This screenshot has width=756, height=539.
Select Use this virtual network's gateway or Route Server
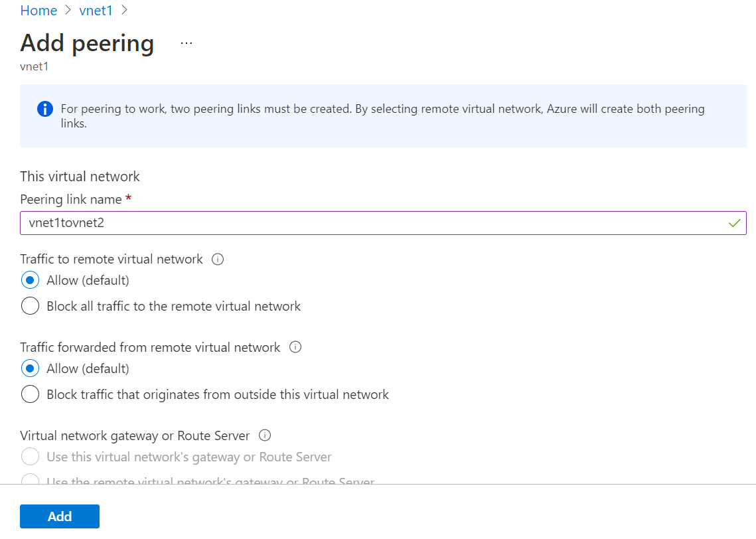(x=30, y=457)
